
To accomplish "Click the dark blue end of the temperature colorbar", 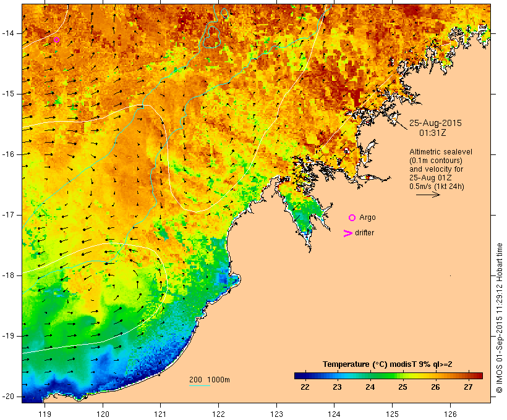I will 299,376.
